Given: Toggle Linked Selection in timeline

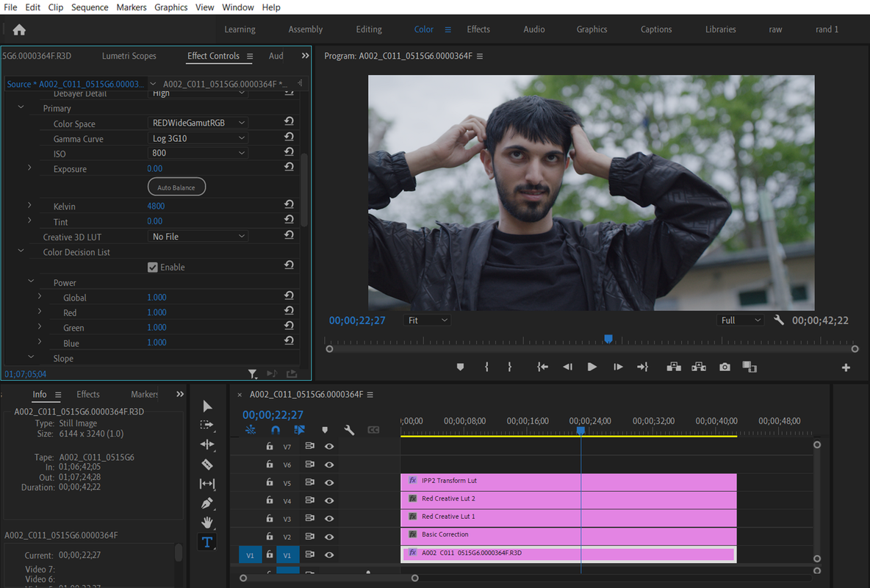Looking at the screenshot, I should click(300, 430).
